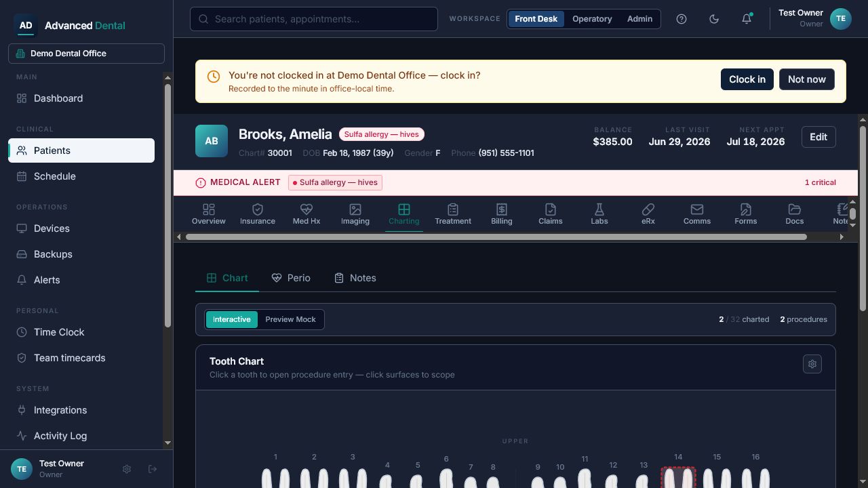868x488 pixels.
Task: Click the search patients input field
Action: pos(314,19)
